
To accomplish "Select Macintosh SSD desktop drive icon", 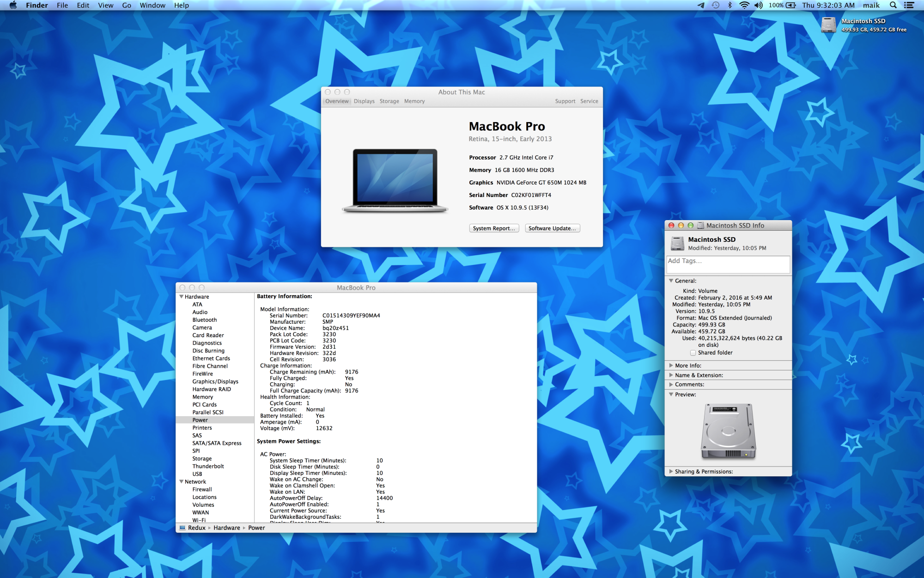I will point(828,25).
